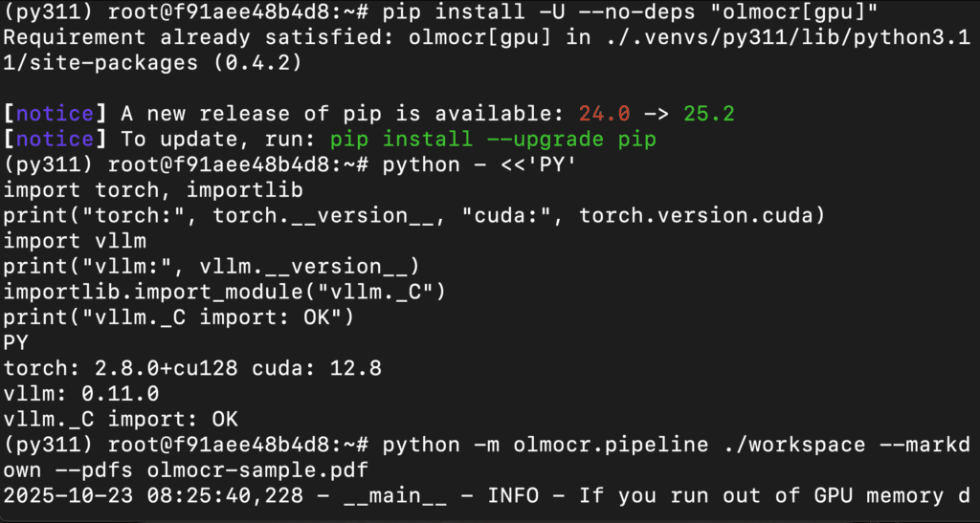
Task: Click the green 25.2 pip version number
Action: 708,114
